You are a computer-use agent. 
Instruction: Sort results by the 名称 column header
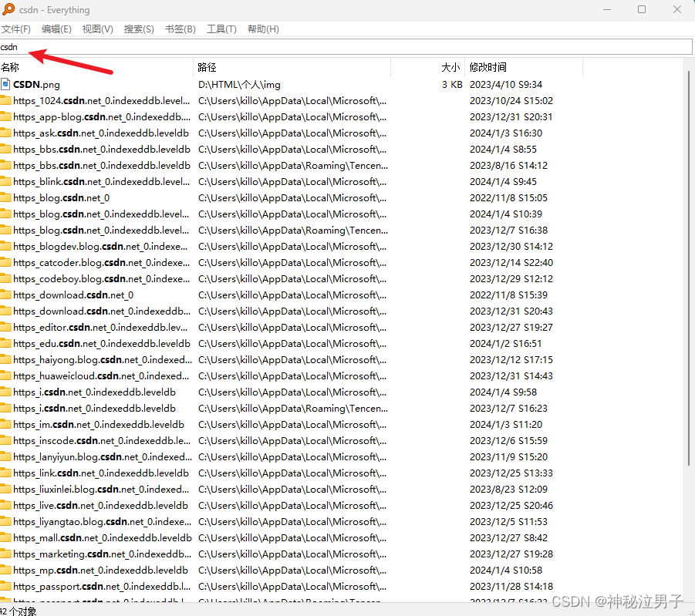coord(96,67)
